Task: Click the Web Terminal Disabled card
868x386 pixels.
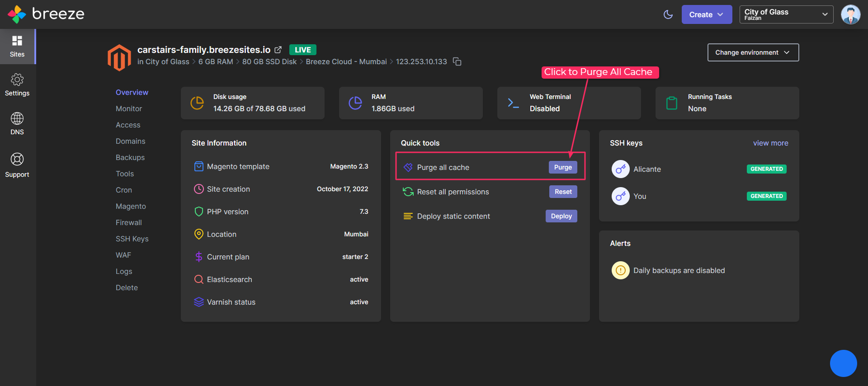Action: click(569, 103)
